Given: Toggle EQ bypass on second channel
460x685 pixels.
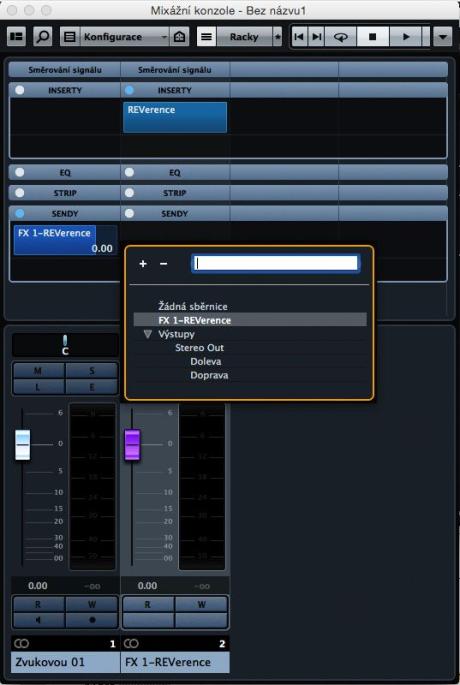Looking at the screenshot, I should pos(129,172).
